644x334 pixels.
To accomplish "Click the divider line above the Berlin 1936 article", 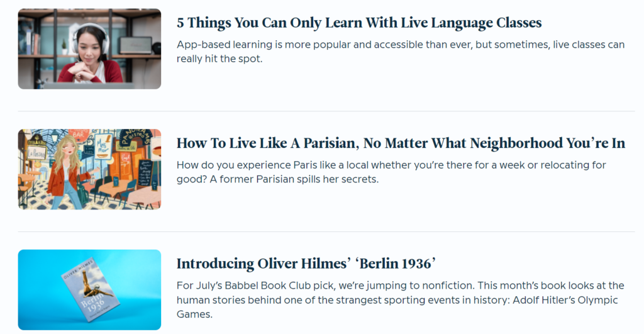I will point(326,231).
